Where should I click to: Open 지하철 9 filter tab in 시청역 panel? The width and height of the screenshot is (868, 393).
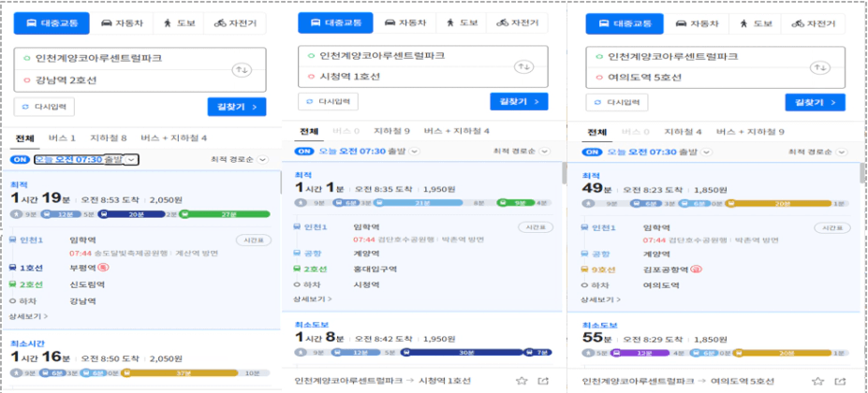pos(391,131)
